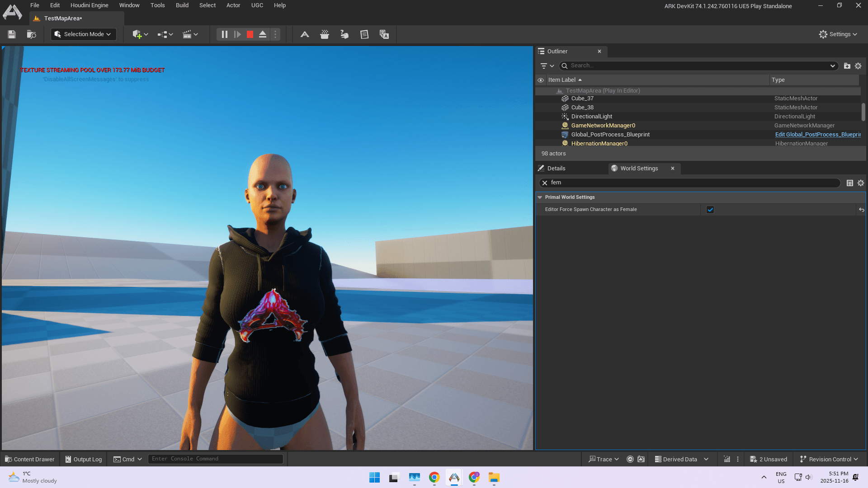This screenshot has width=868, height=488.
Task: Open the Browse content folder icon
Action: click(31, 34)
